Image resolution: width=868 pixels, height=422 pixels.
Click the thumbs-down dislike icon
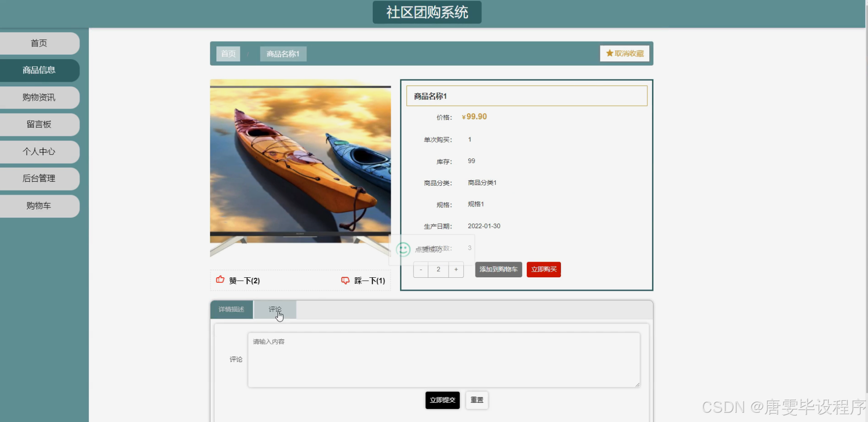tap(345, 281)
